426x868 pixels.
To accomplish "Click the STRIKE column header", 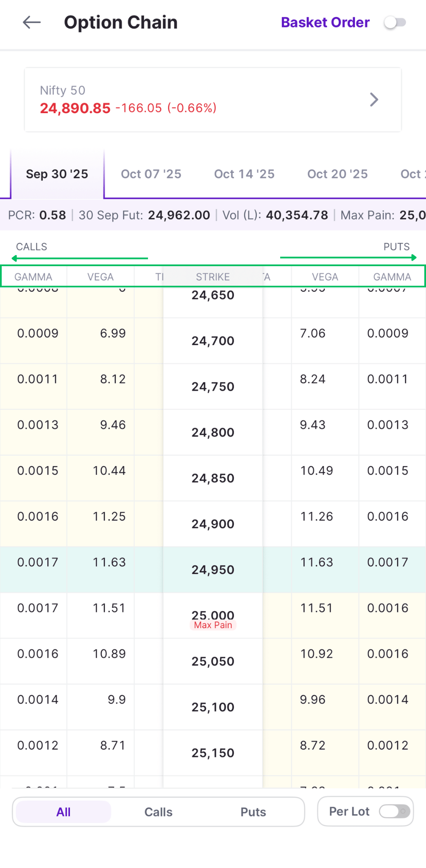I will (213, 277).
